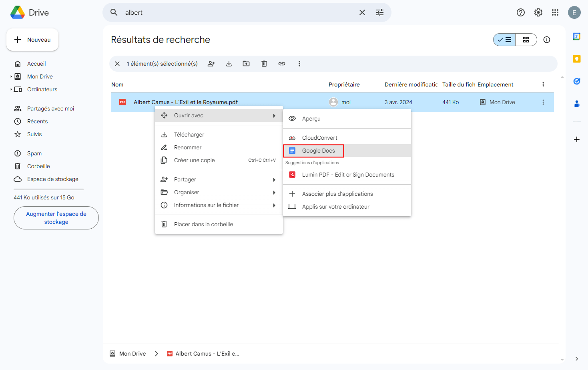The height and width of the screenshot is (370, 588).
Task: Copy link using the link icon
Action: click(x=282, y=64)
